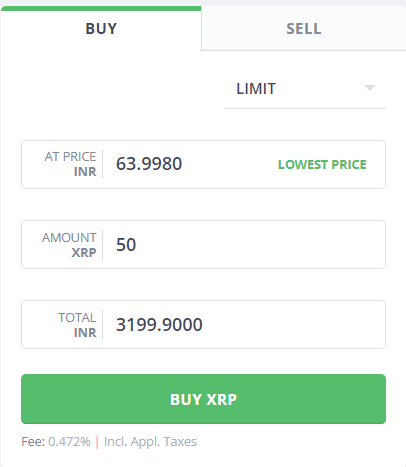Click the green indicator bar above BUY
Viewport: 406px width, 467px height.
pyautogui.click(x=101, y=8)
